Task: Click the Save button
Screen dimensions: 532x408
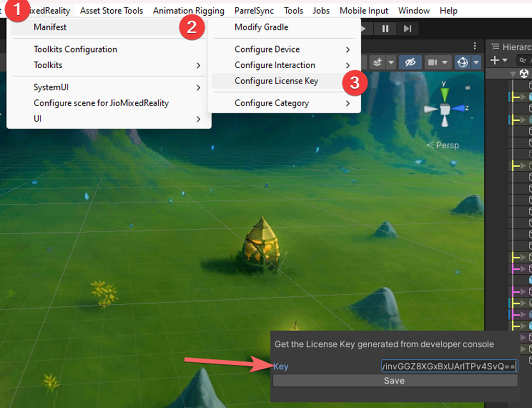Action: (394, 381)
